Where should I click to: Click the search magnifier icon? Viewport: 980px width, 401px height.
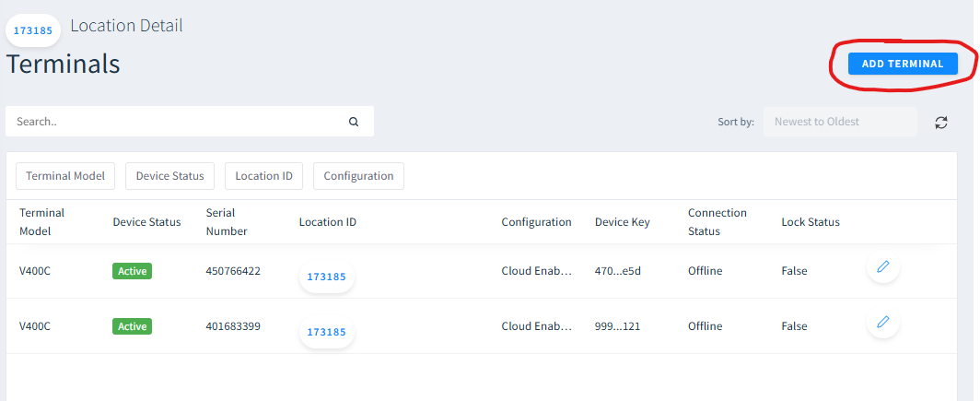[x=354, y=122]
